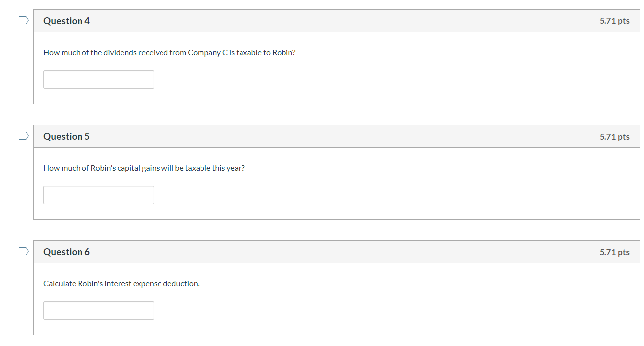Click the Question 5 capital gains prompt text
The image size is (644, 346).
point(144,168)
